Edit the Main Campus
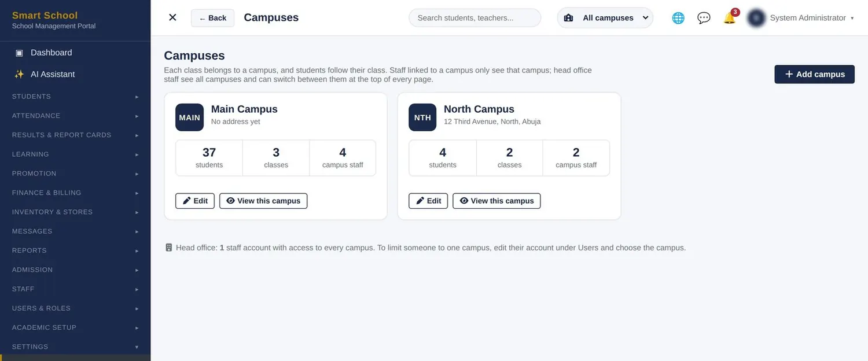Image resolution: width=868 pixels, height=361 pixels. pos(195,201)
